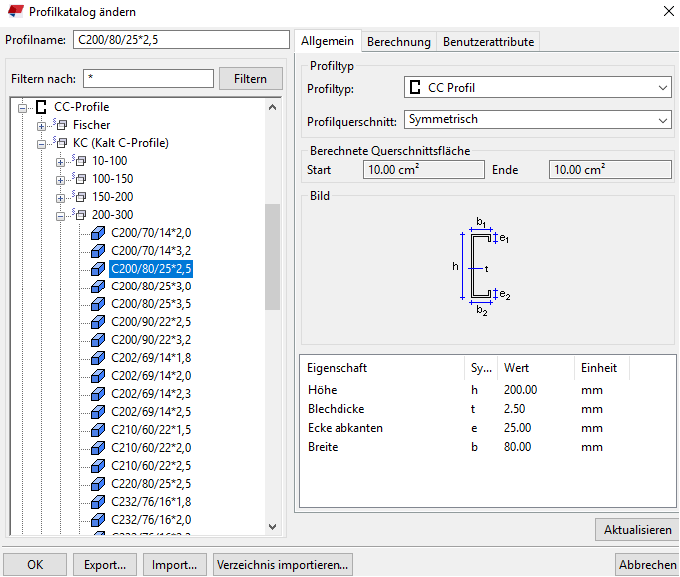Cancel with the Abbrechen button

[x=647, y=564]
